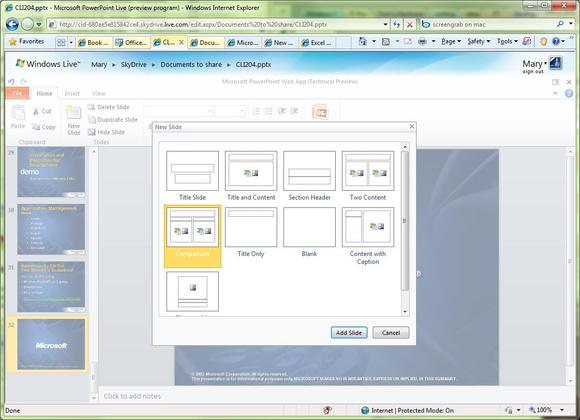
Task: Click the browser Home icon
Action: (363, 41)
